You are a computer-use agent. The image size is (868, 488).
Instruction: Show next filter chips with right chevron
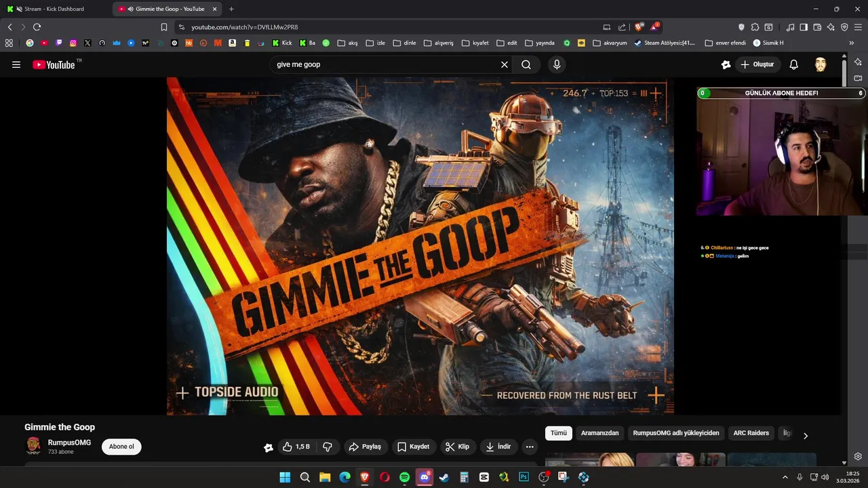(x=805, y=435)
